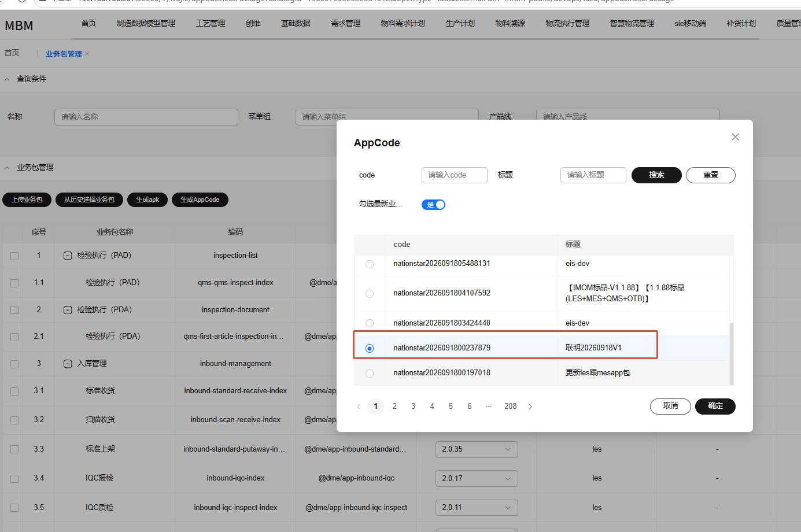
Task: Select radio for nationstar2026091804107592
Action: 370,294
